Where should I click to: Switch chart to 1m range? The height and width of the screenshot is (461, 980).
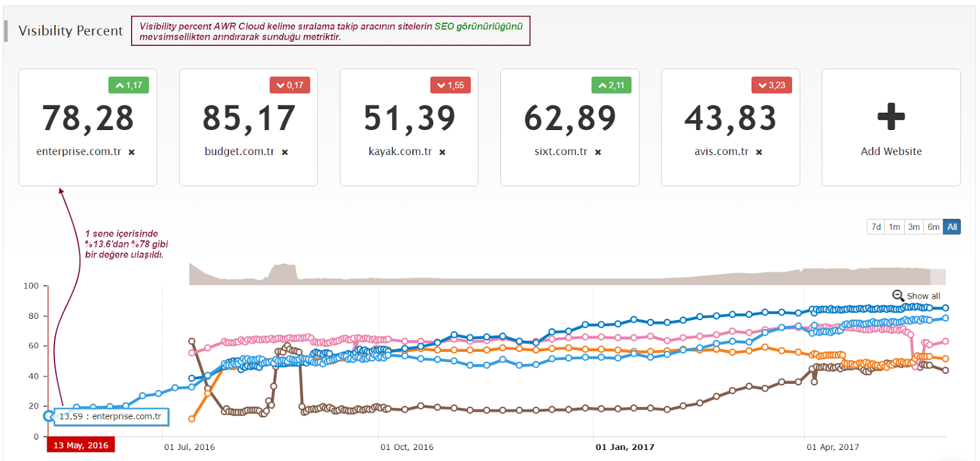pos(894,227)
